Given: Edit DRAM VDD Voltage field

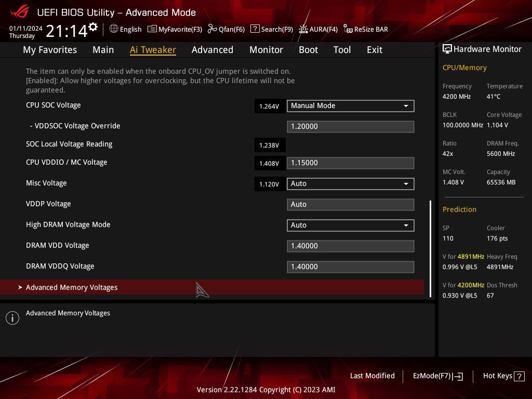Looking at the screenshot, I should (351, 246).
